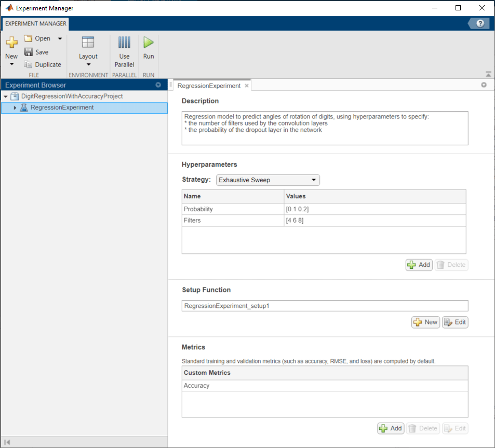This screenshot has height=448, width=495.
Task: Select the Filters hyperparameter name cell
Action: point(233,221)
